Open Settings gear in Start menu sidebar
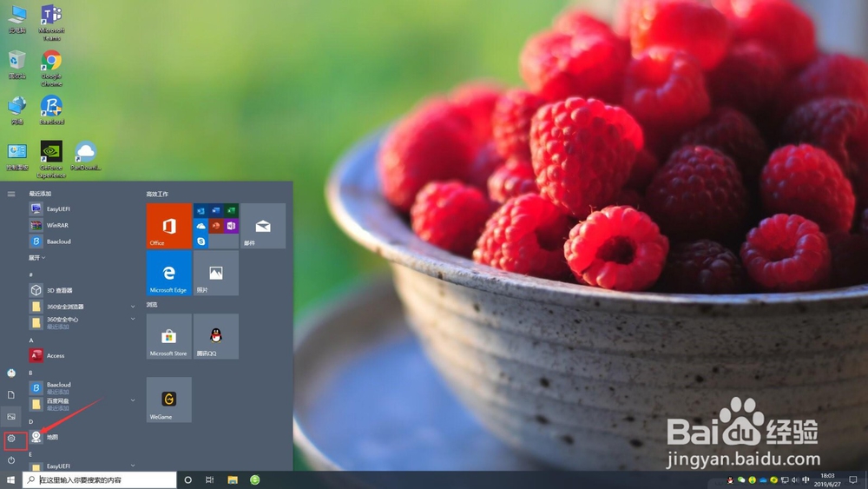This screenshot has width=868, height=489. tap(11, 438)
